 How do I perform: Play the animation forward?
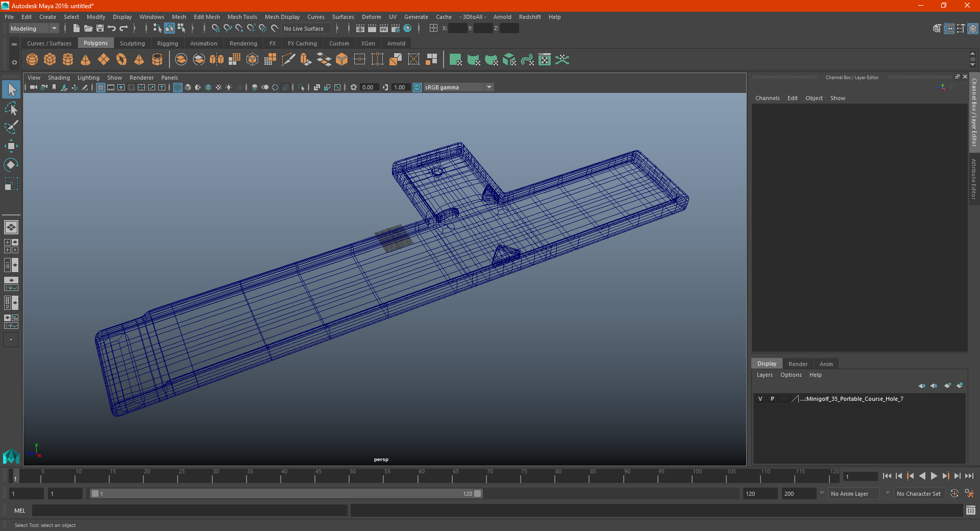coord(934,476)
